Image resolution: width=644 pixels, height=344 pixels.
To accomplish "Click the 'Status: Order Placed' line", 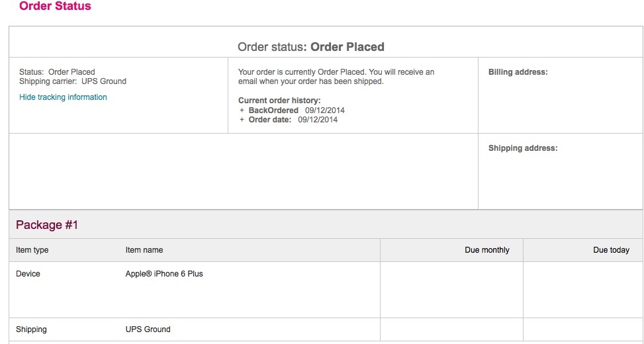I will [x=57, y=72].
